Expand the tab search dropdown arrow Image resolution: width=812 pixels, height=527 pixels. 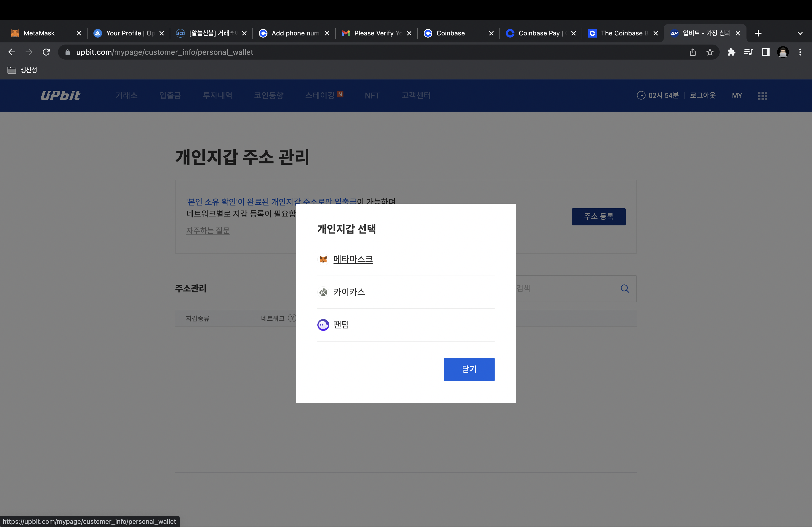tap(800, 33)
